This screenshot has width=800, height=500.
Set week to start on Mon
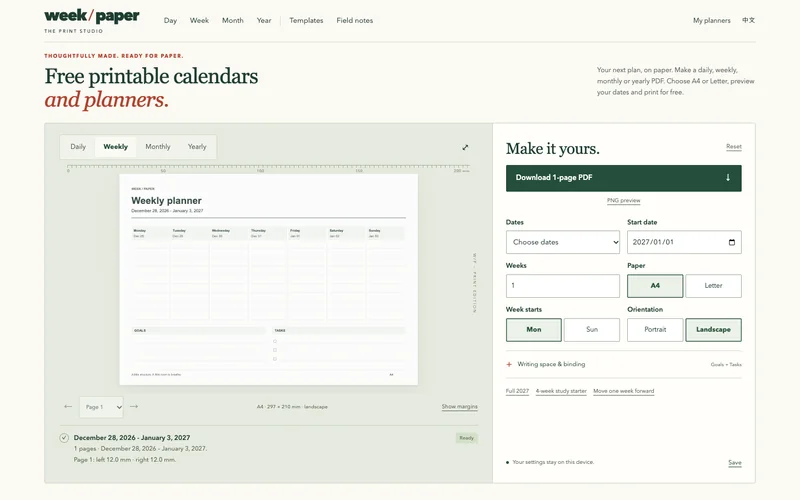tap(534, 330)
